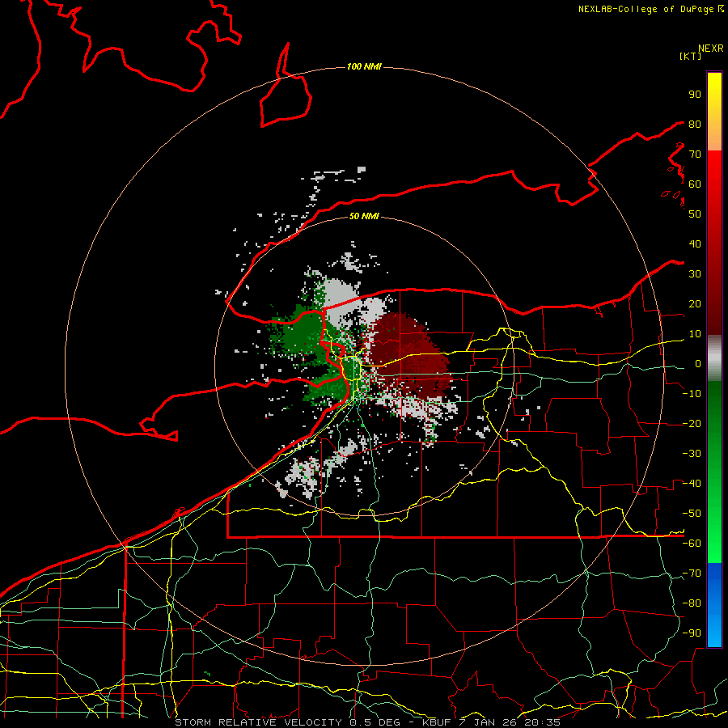Image resolution: width=728 pixels, height=728 pixels.
Task: Click the -10 knot scale label
Action: point(692,394)
